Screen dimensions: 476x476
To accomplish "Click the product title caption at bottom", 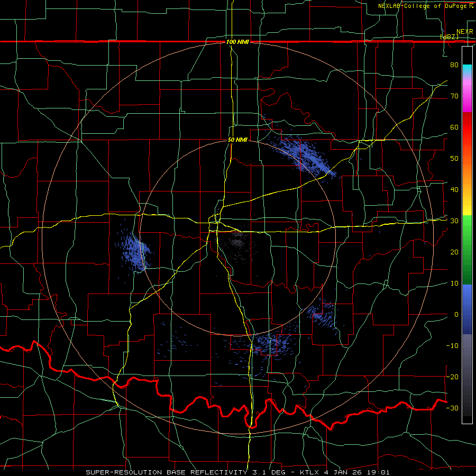I will (237, 472).
